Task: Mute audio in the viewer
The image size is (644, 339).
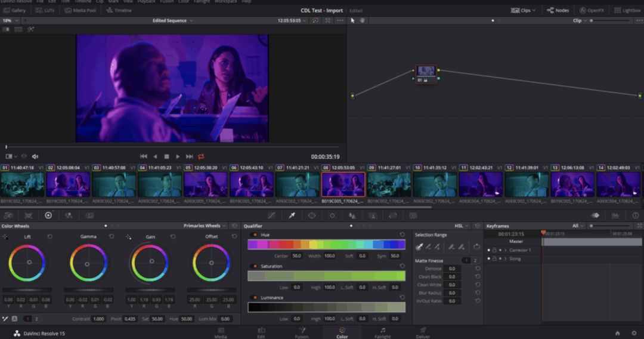Action: pyautogui.click(x=35, y=156)
